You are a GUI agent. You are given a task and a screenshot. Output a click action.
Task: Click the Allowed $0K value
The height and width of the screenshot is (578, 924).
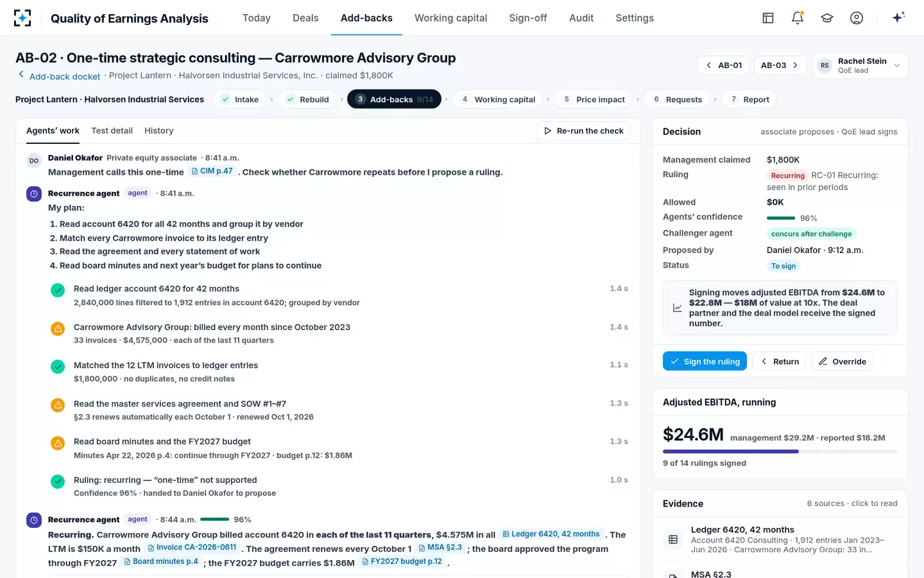tap(775, 202)
